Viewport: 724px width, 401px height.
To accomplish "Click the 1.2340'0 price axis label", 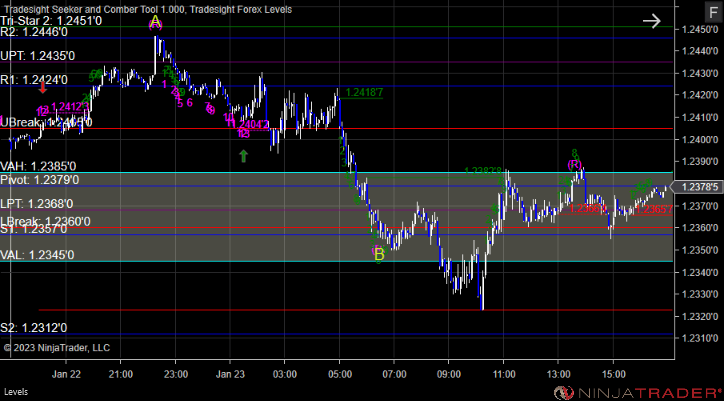I will point(702,272).
